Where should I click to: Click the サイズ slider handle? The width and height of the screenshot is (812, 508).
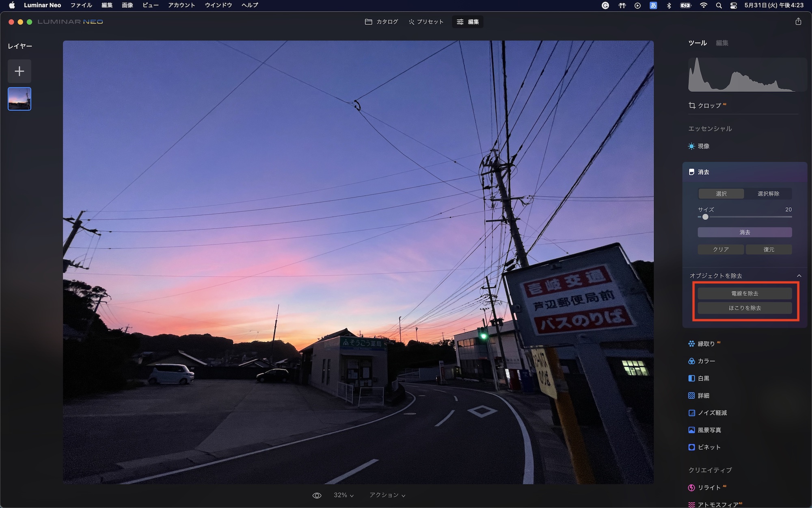705,217
